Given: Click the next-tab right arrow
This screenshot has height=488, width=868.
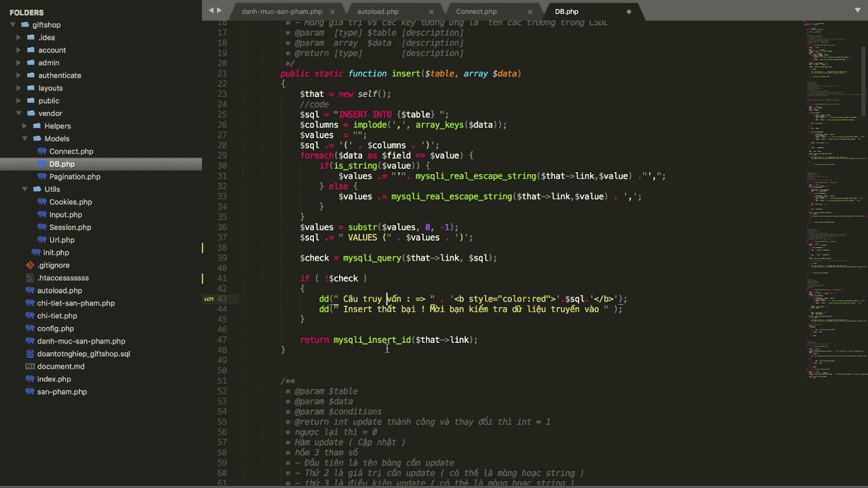Looking at the screenshot, I should click(x=219, y=10).
